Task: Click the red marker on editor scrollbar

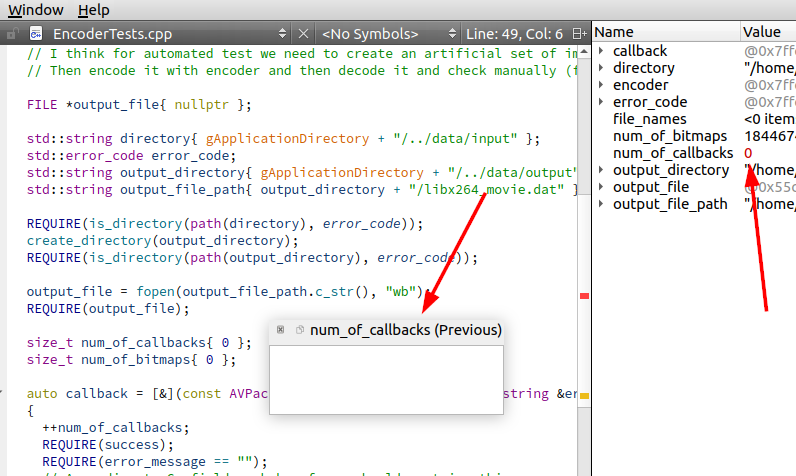Action: [584, 296]
